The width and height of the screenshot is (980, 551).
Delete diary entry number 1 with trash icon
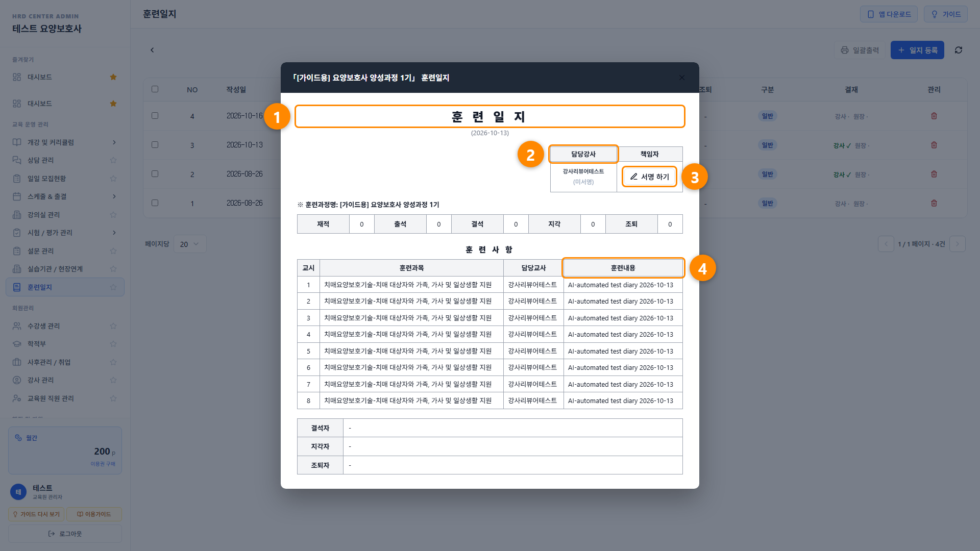point(934,203)
